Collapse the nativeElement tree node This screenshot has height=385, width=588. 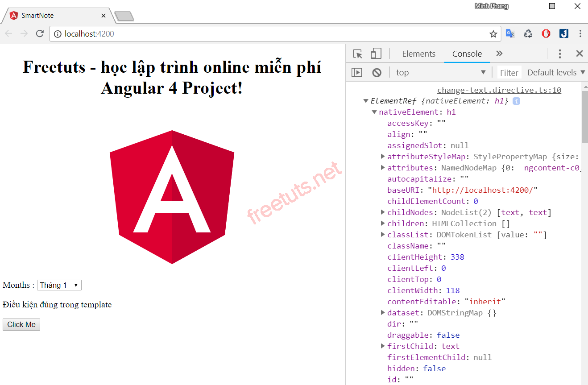tap(374, 112)
